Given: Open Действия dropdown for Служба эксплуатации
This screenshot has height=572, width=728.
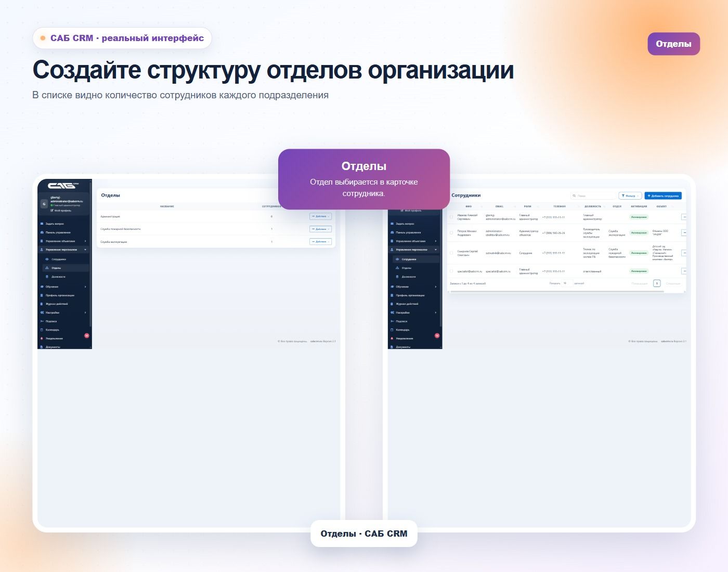Looking at the screenshot, I should [320, 241].
